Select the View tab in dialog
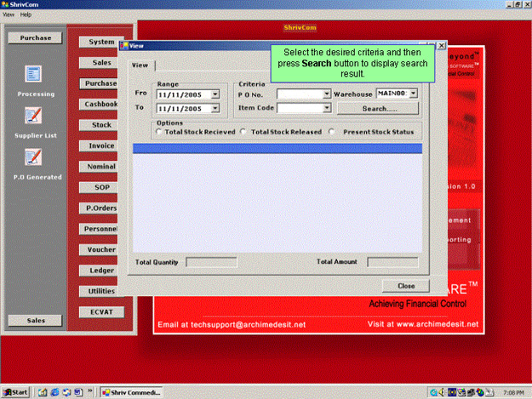532x399 pixels. (140, 65)
